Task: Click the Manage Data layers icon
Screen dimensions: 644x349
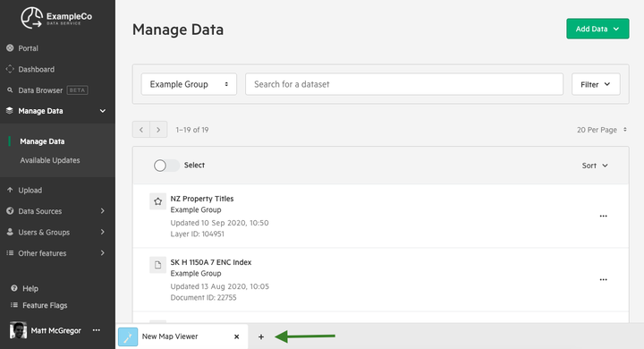Action: 10,111
